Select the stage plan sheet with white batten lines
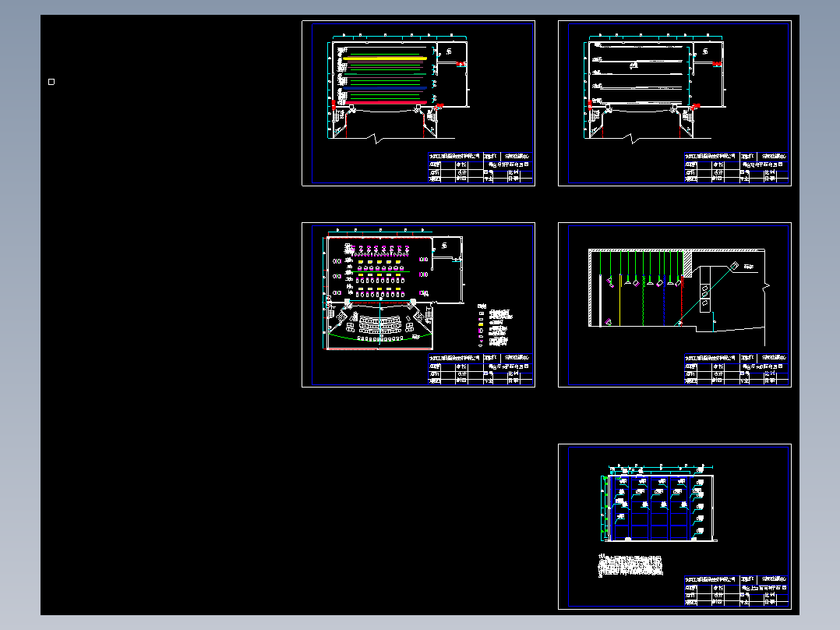The height and width of the screenshot is (630, 840). point(675,104)
